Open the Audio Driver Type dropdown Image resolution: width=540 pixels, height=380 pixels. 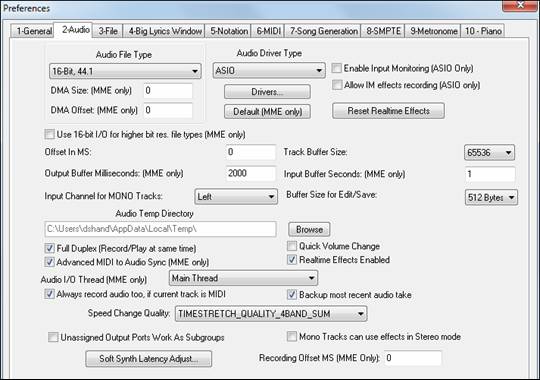[269, 71]
